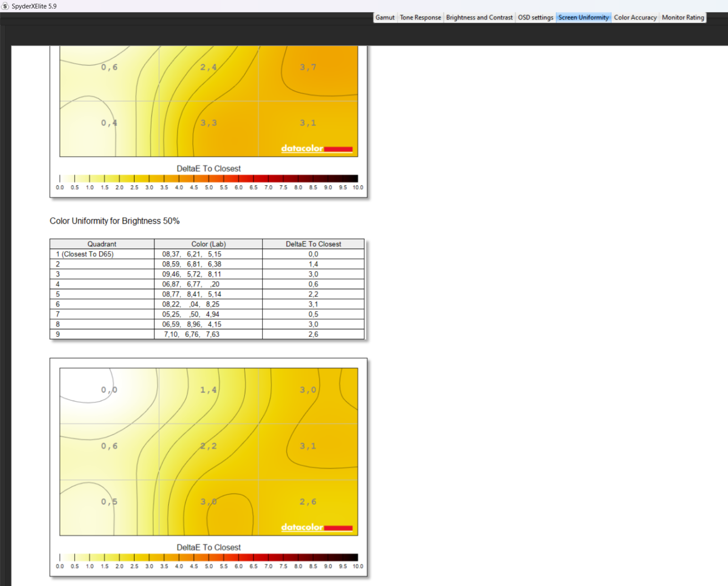Click the 3,7 zone in the upper heatmap

[308, 67]
